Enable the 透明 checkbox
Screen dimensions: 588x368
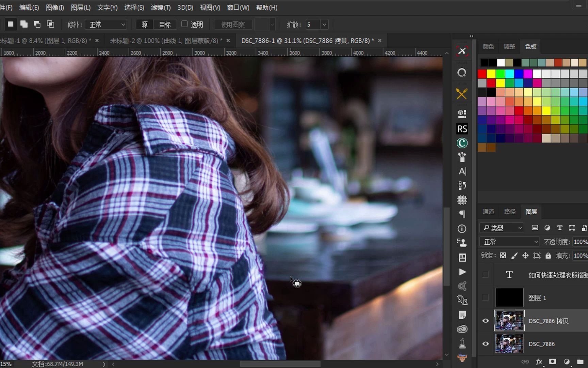(x=184, y=24)
